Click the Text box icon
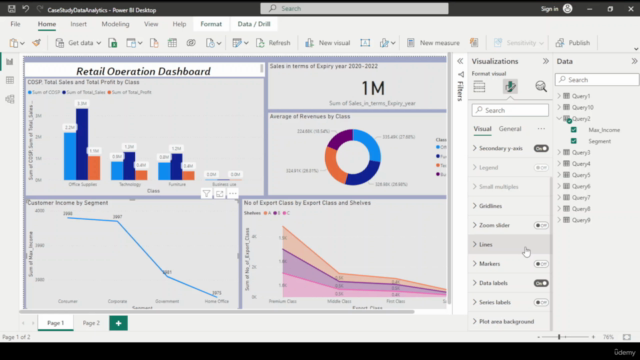Screen dimensions: 640x360 [365, 43]
